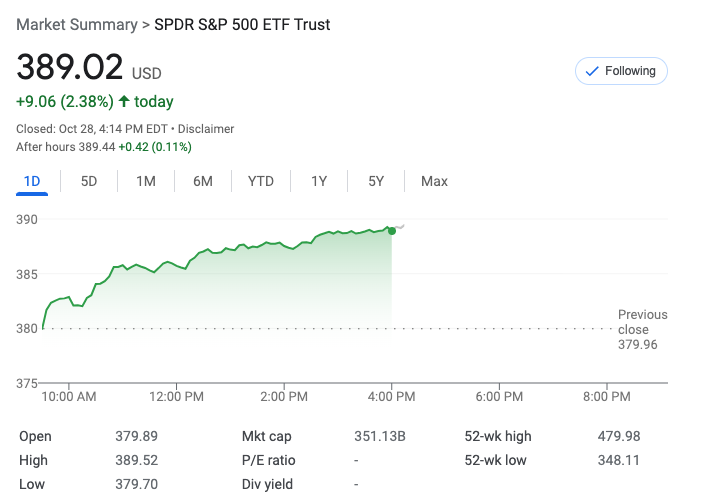
Task: Select the 1D time range tab
Action: pyautogui.click(x=32, y=181)
